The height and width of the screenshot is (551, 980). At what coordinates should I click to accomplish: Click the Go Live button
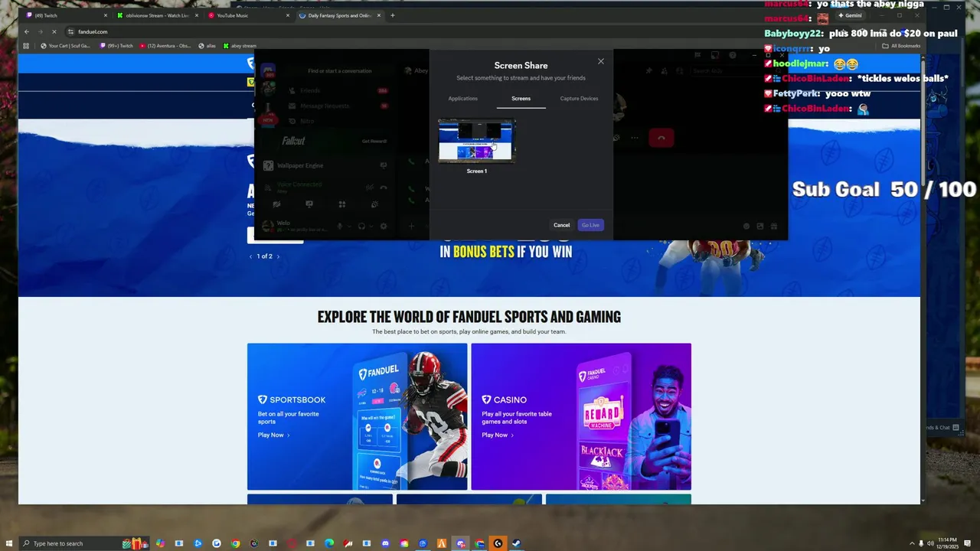[x=590, y=225]
